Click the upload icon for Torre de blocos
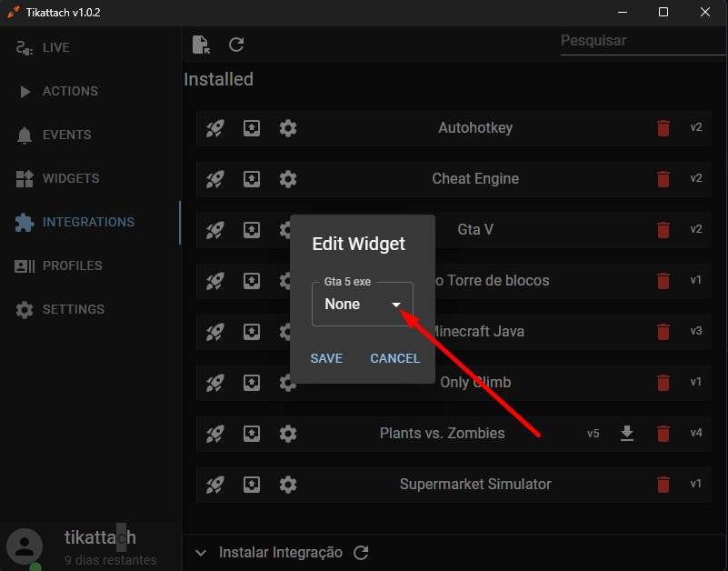The width and height of the screenshot is (728, 571). pyautogui.click(x=252, y=281)
